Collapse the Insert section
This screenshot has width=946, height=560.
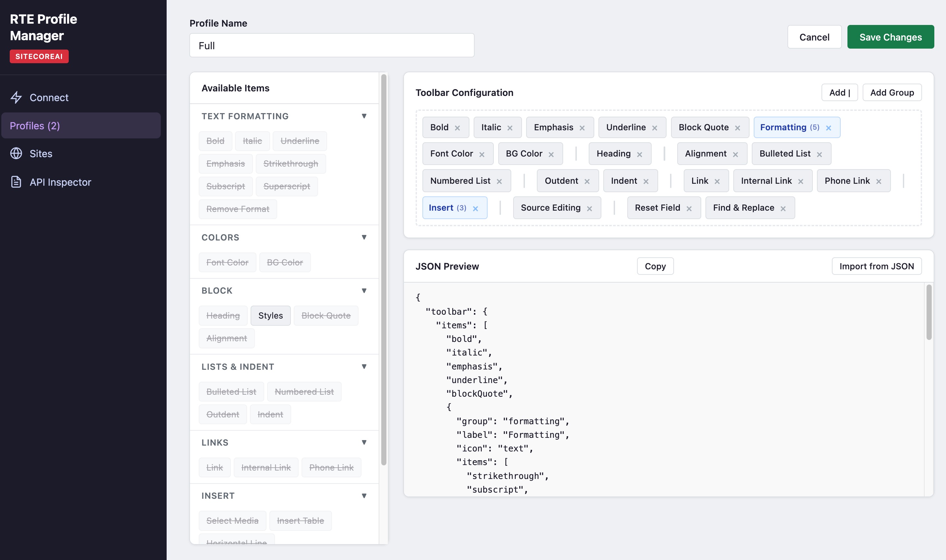point(364,496)
